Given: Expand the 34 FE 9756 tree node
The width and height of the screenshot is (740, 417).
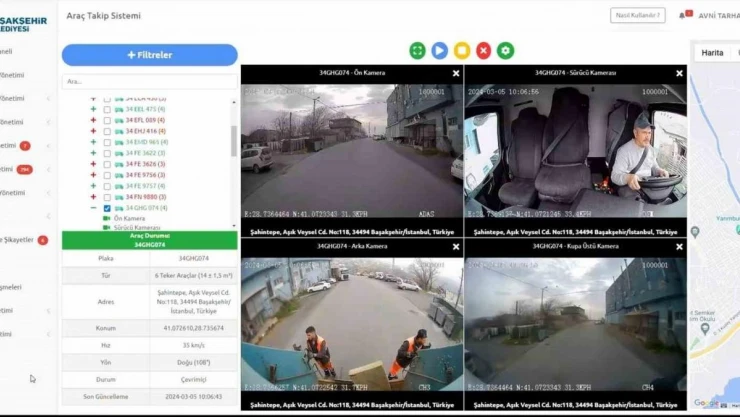Looking at the screenshot, I should 93,175.
